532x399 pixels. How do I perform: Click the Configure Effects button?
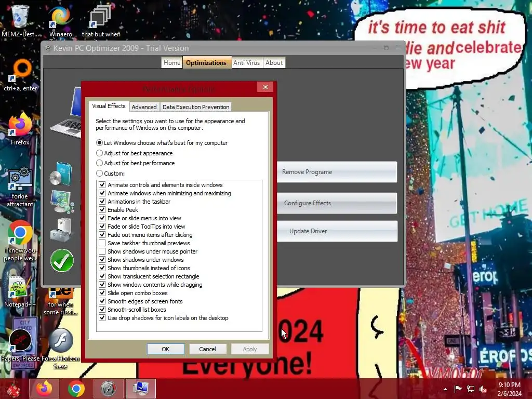[x=337, y=203]
